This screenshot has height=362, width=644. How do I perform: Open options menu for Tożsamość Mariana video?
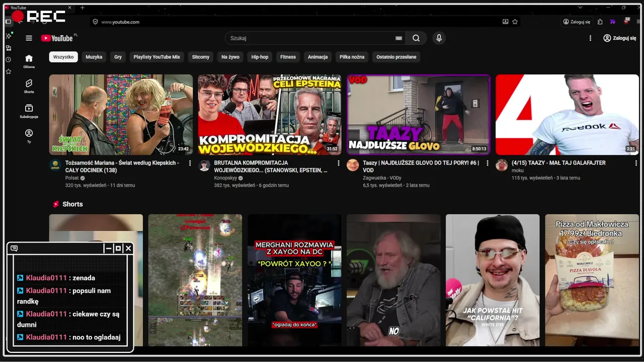190,163
